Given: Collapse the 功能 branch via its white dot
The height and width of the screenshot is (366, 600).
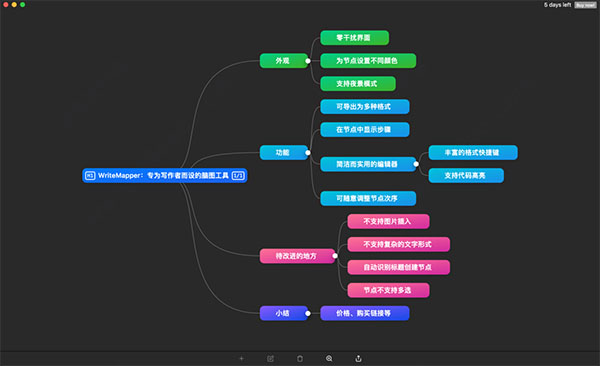Looking at the screenshot, I should click(308, 153).
